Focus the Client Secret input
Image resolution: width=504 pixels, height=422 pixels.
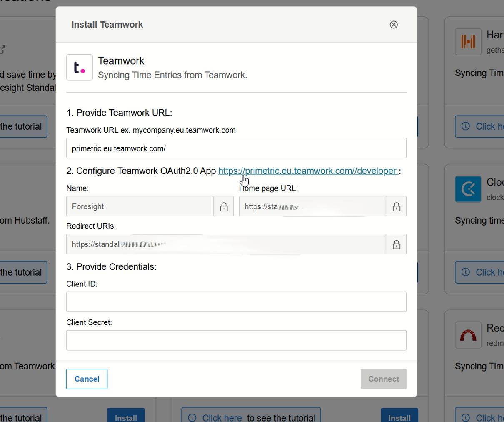[x=236, y=340]
